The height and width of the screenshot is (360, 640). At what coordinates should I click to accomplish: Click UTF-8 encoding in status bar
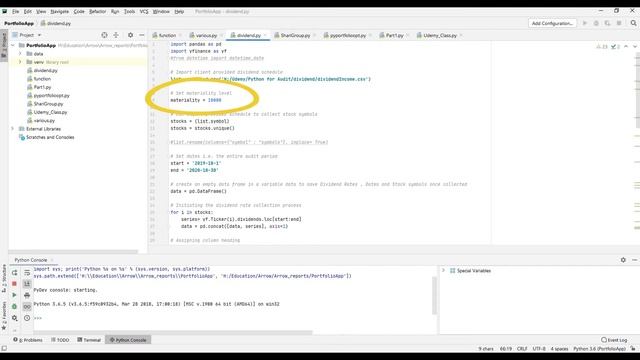[x=539, y=349]
